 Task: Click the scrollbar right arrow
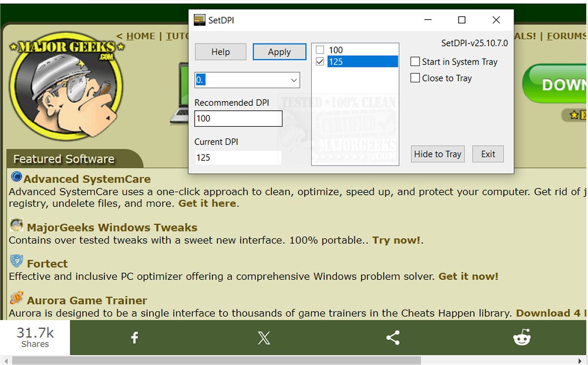click(x=580, y=361)
